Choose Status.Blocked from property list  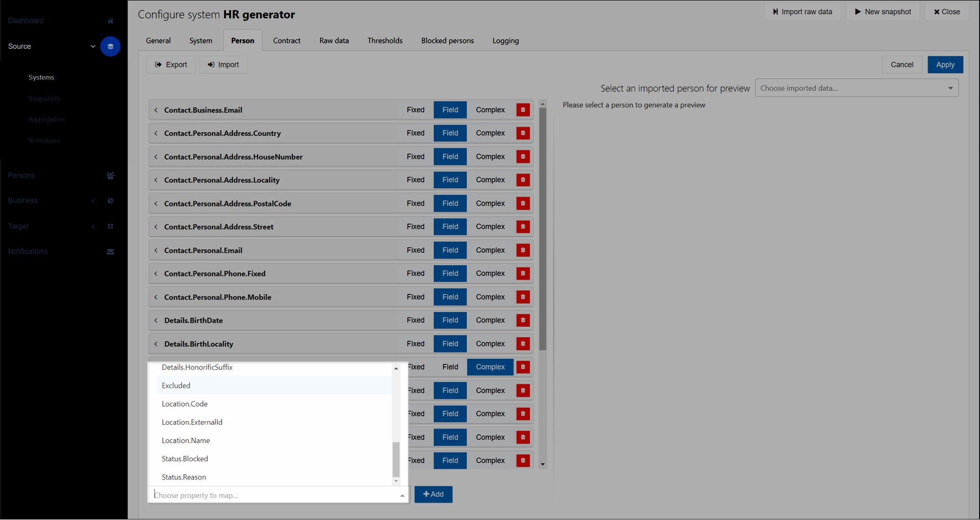point(274,459)
